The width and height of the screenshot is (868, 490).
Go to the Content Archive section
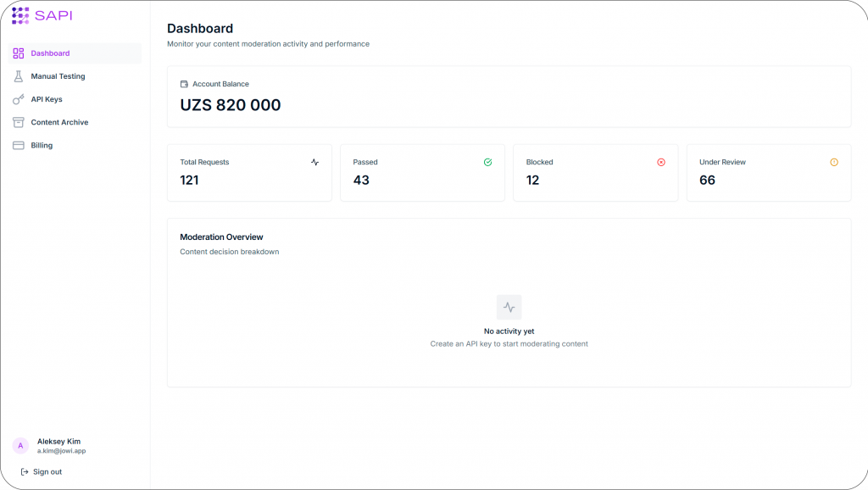point(59,122)
